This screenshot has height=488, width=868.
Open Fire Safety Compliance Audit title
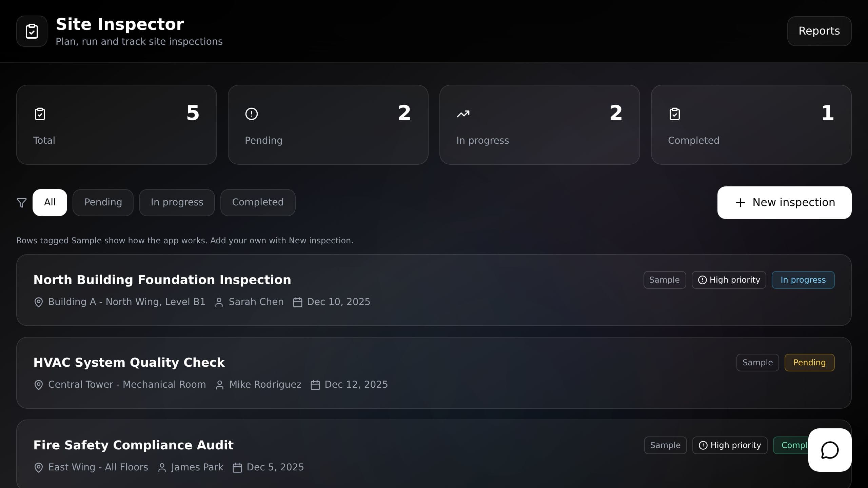133,445
